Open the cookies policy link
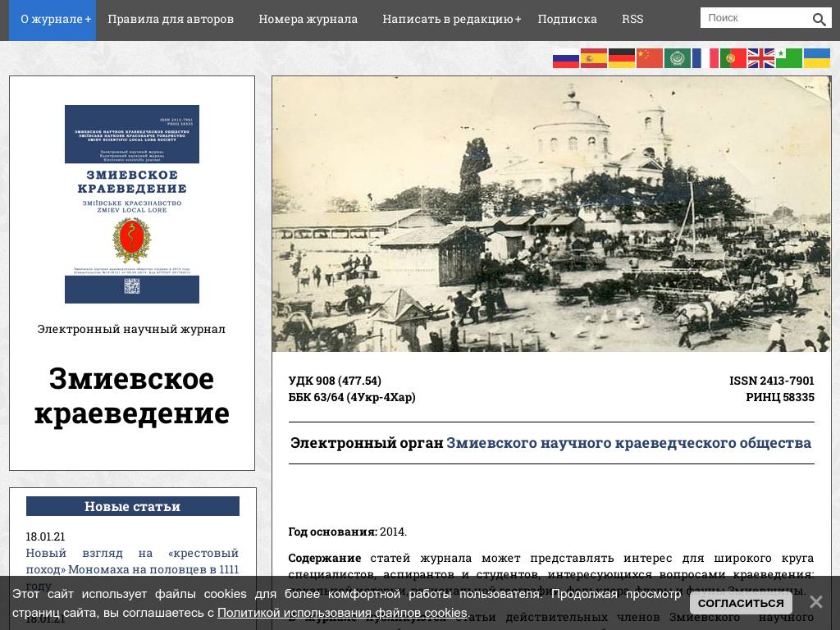840x630 pixels. click(x=342, y=612)
